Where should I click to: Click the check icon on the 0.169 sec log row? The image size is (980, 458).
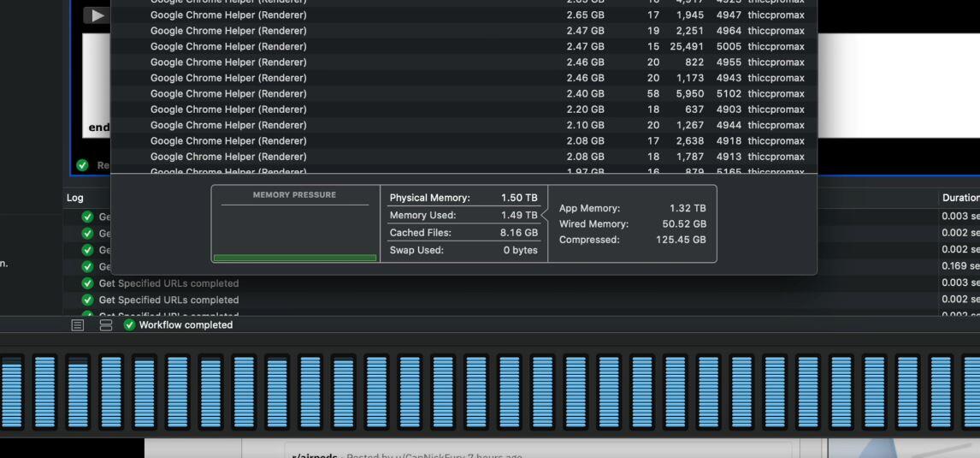coord(87,267)
